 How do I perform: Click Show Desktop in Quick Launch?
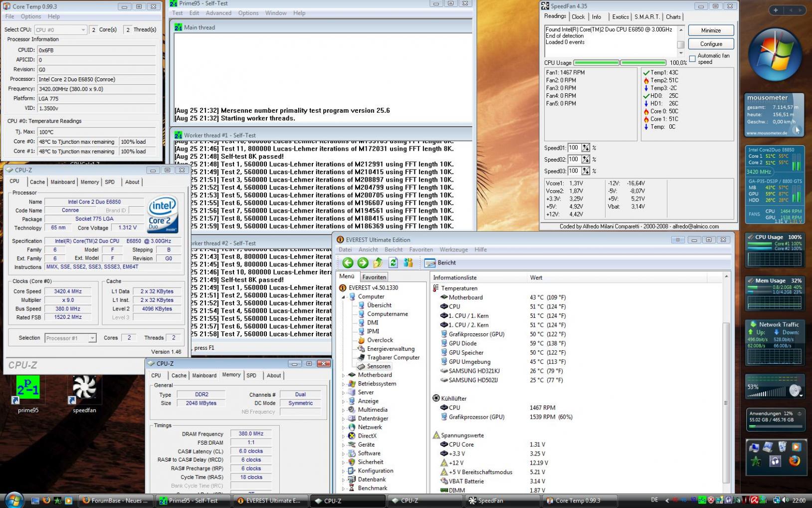pos(35,501)
